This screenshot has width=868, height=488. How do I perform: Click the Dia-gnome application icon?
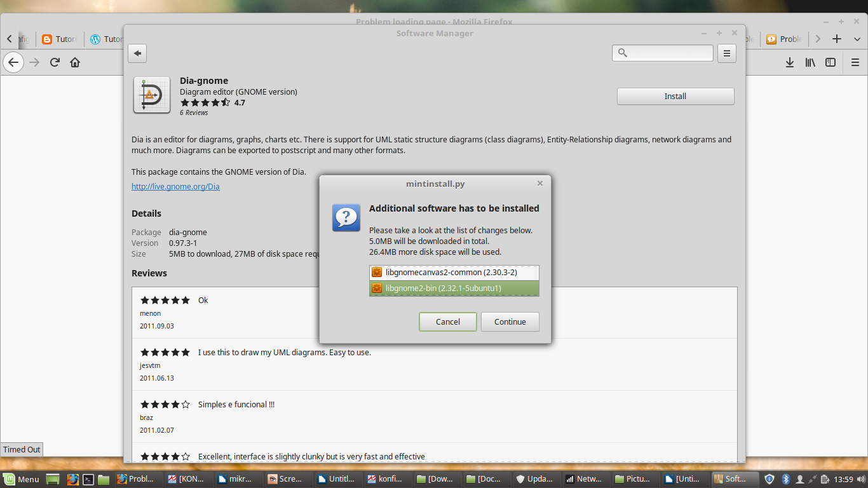151,94
